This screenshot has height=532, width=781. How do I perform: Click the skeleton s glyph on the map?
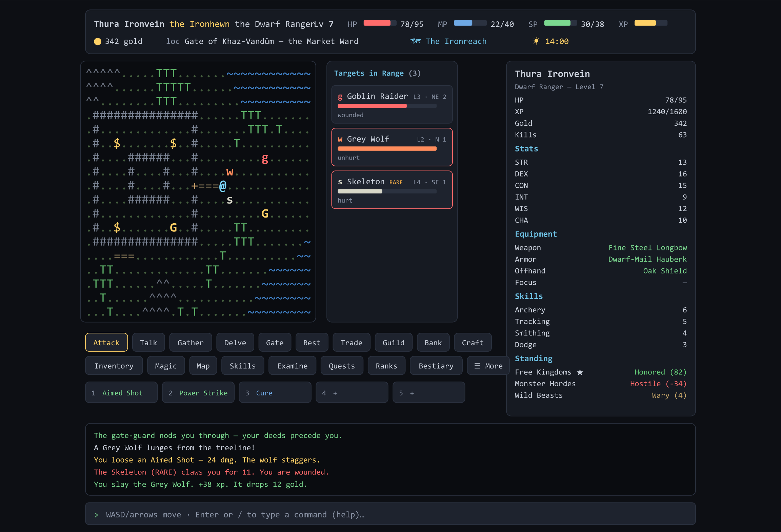(230, 200)
